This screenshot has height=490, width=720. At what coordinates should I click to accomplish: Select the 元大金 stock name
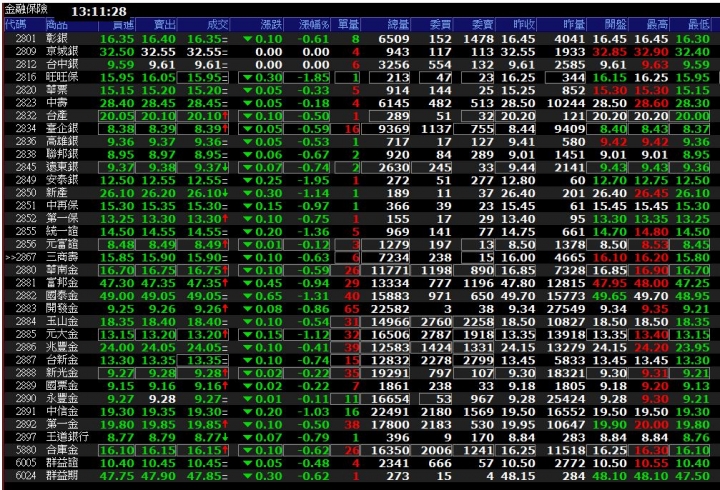(x=62, y=334)
